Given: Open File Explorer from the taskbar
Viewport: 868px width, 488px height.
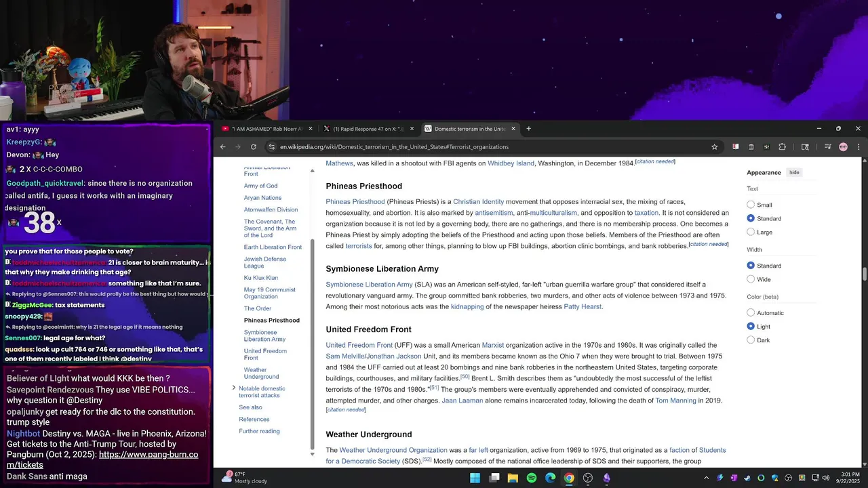Looking at the screenshot, I should tap(513, 478).
